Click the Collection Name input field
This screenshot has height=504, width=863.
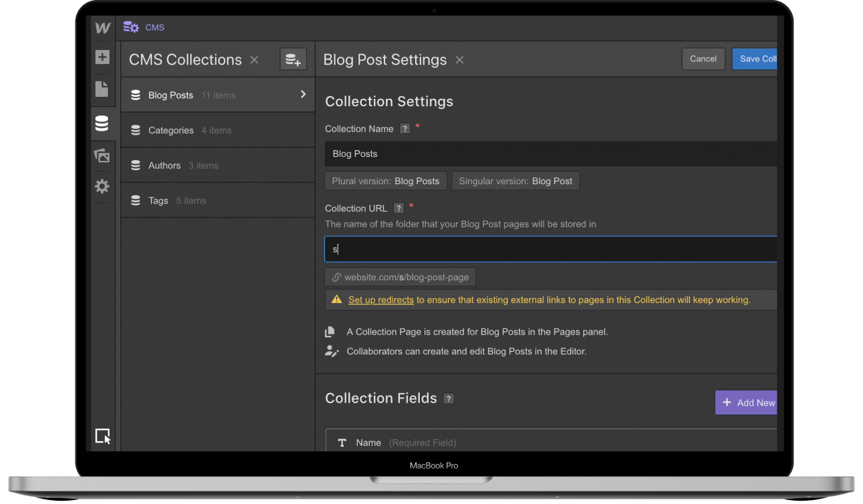click(x=551, y=154)
